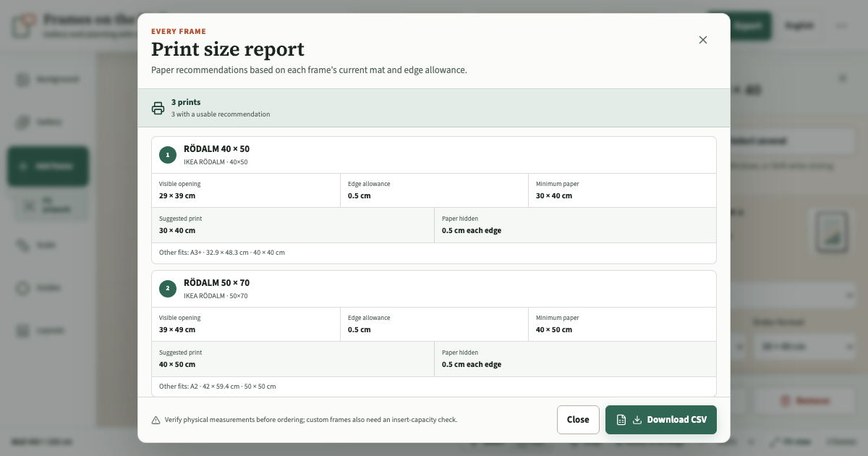Viewport: 868px width, 456px height.
Task: Click the text 3 with a usable recommendation
Action: (x=221, y=114)
